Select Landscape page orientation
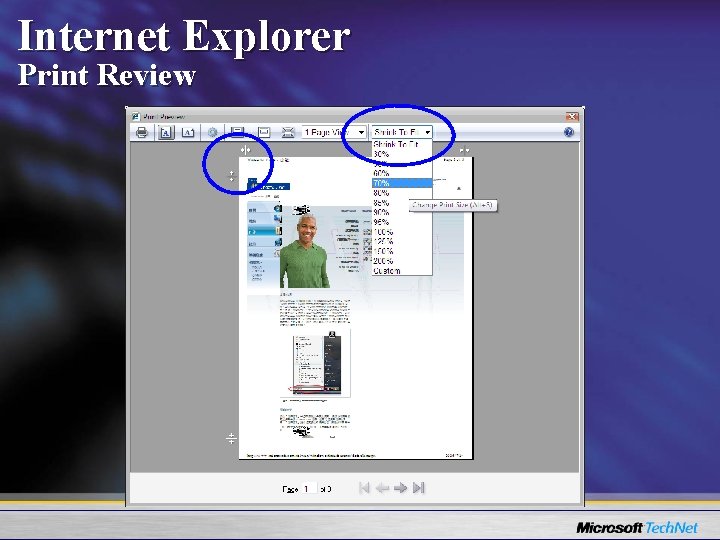 tap(188, 133)
